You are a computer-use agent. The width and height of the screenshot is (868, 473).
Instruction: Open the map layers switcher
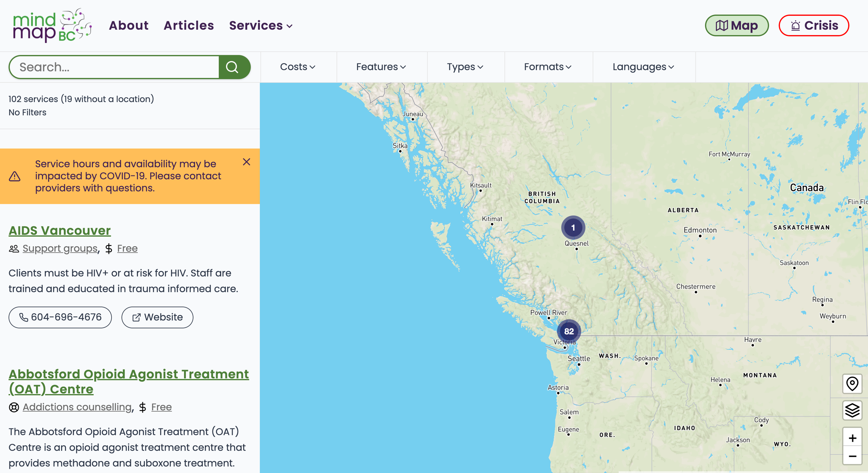point(852,410)
